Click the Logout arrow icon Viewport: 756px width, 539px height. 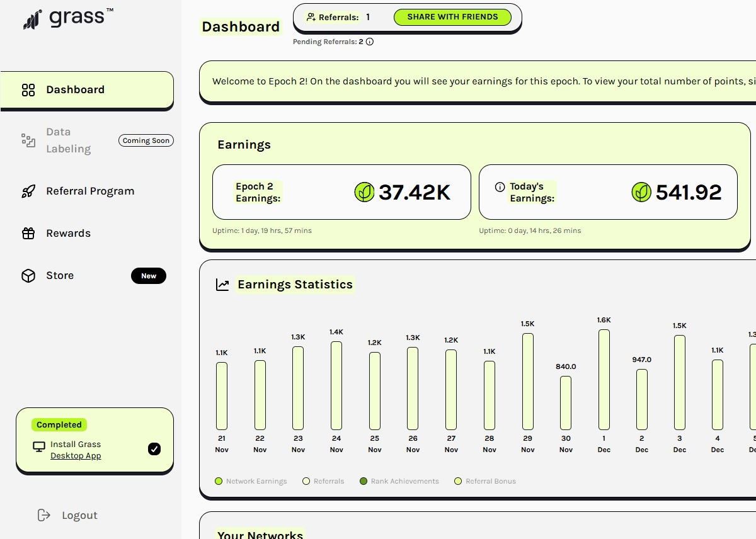click(x=44, y=515)
